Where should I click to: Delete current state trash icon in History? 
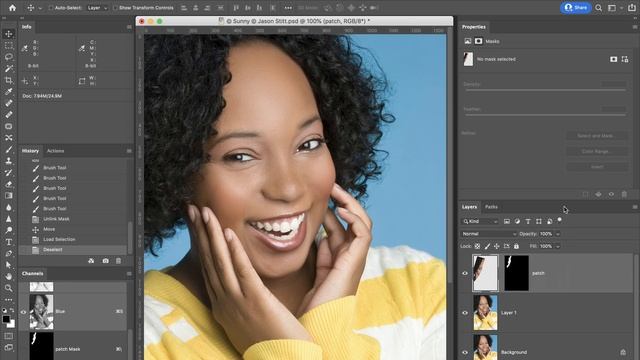[118, 261]
